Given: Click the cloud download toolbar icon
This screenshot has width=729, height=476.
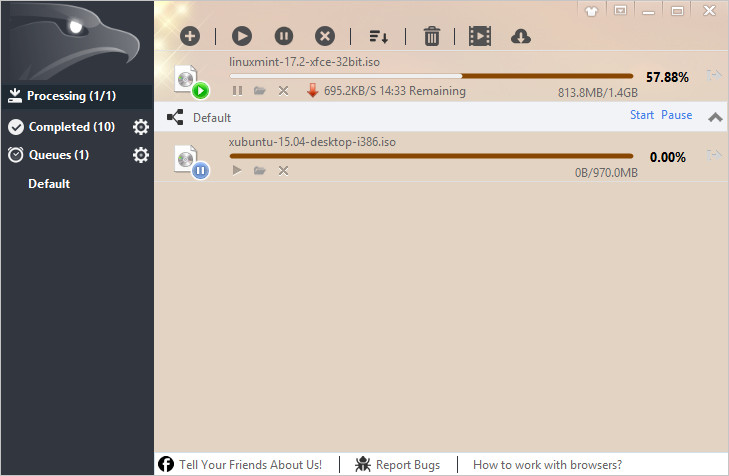Looking at the screenshot, I should pyautogui.click(x=521, y=37).
